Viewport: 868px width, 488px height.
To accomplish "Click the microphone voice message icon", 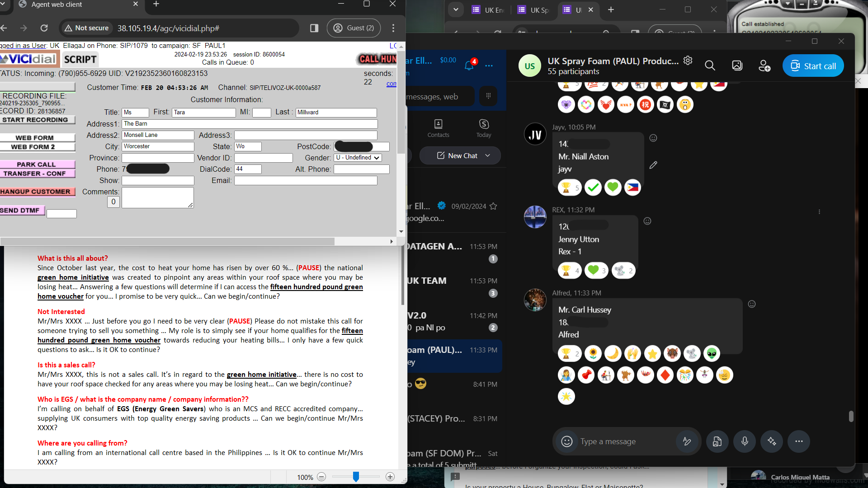I will [x=745, y=441].
